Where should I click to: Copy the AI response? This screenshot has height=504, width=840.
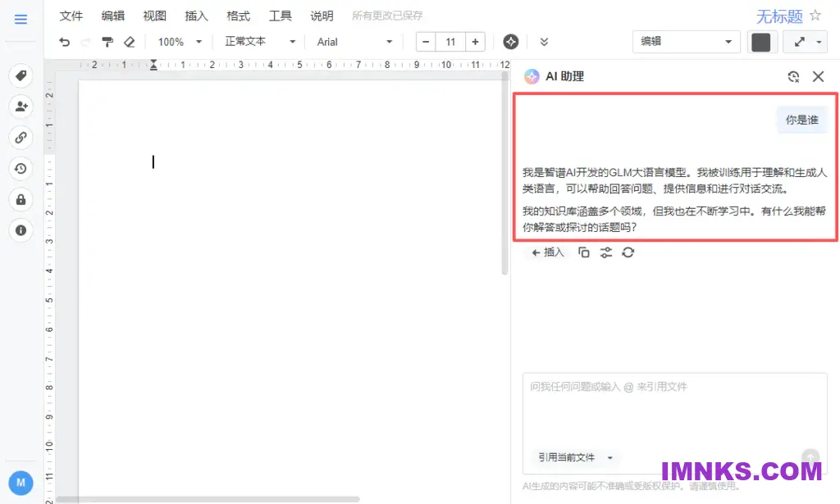tap(582, 252)
